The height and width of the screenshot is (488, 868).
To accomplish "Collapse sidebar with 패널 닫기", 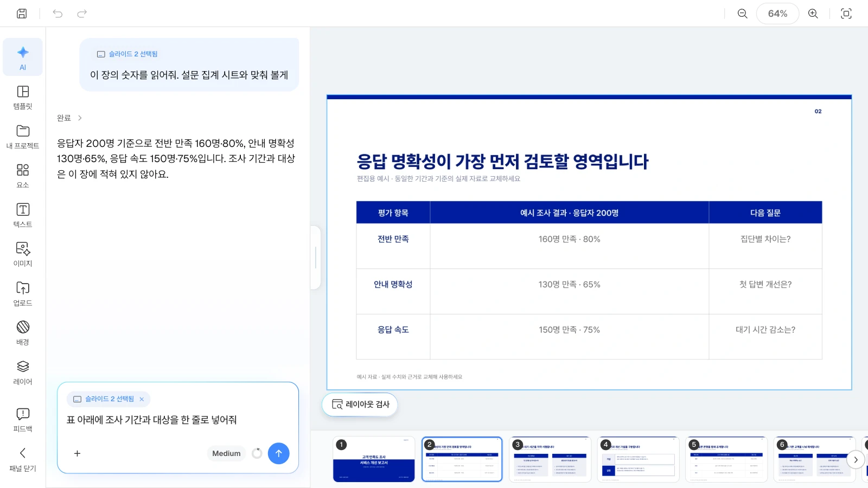I will (x=23, y=459).
